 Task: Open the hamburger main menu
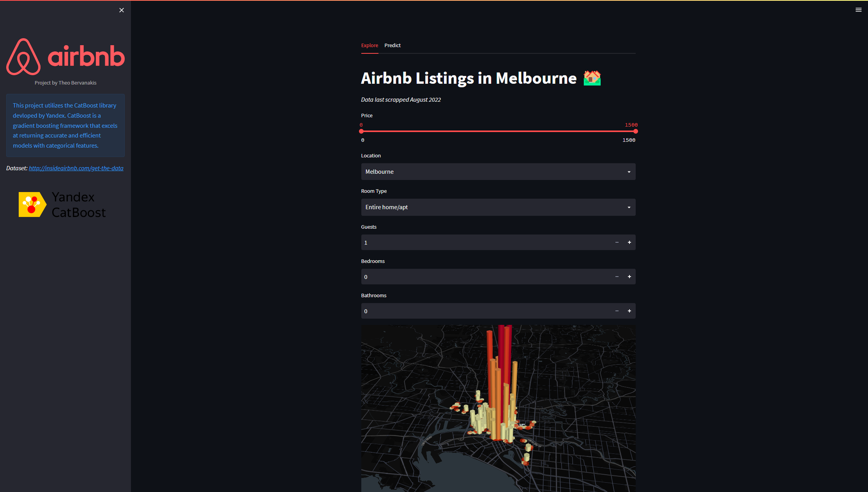click(858, 10)
